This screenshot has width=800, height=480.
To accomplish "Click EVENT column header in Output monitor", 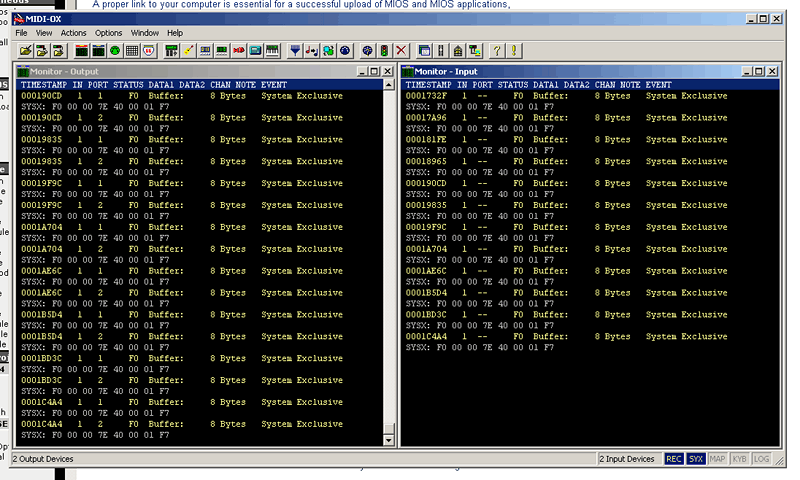I will (274, 85).
